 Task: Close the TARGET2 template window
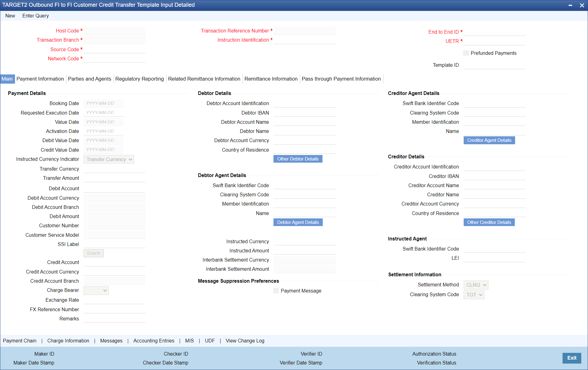tap(582, 5)
